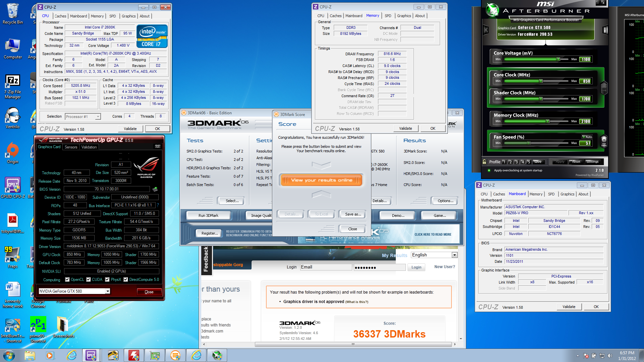Click Close button in GPU-Z window

coord(149,292)
